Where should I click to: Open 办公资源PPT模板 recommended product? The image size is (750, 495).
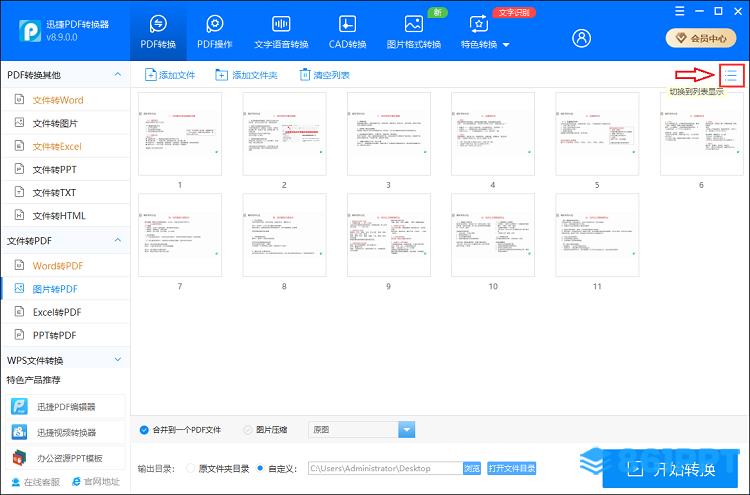coord(66,458)
